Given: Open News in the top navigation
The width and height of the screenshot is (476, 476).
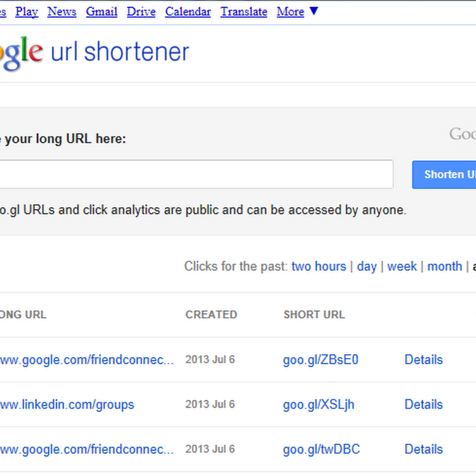Looking at the screenshot, I should click(x=62, y=11).
